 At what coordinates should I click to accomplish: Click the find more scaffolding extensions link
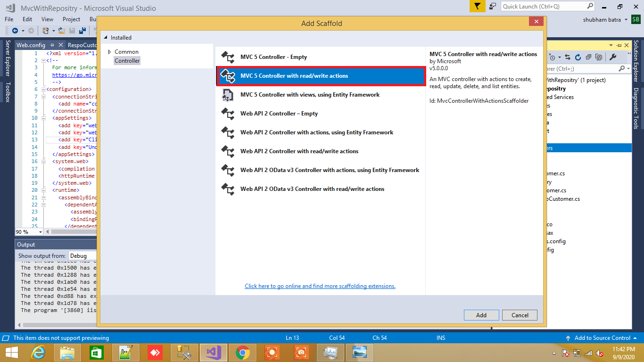(320, 286)
